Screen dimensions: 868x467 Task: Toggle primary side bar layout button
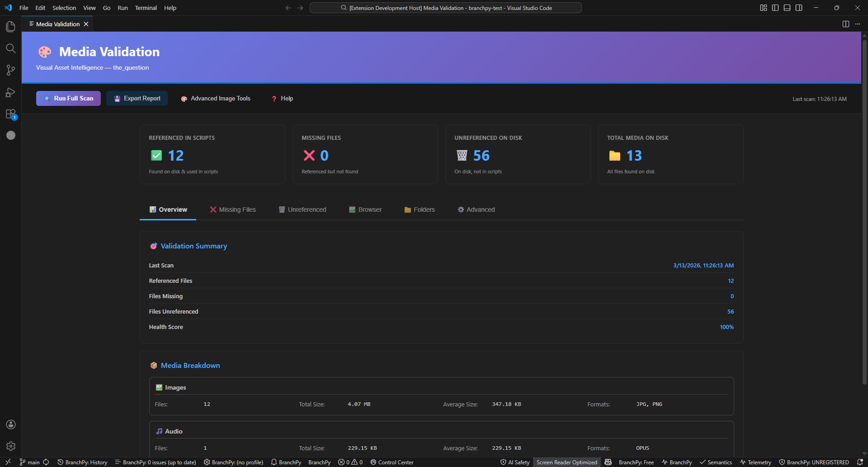(x=775, y=8)
